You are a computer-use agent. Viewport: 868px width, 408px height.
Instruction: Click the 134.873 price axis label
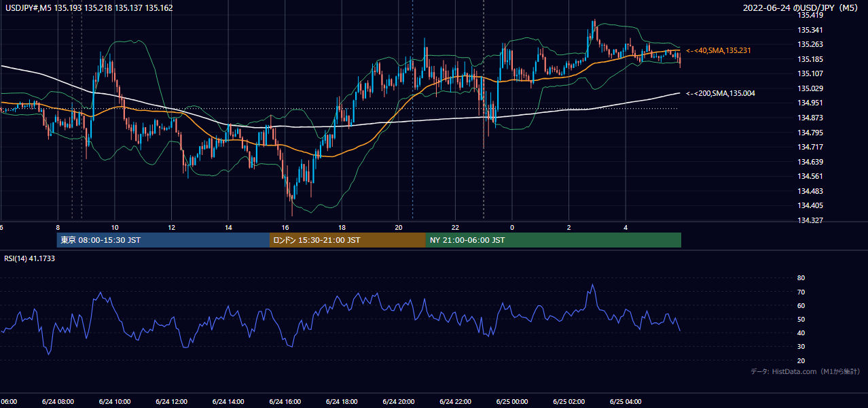click(810, 118)
